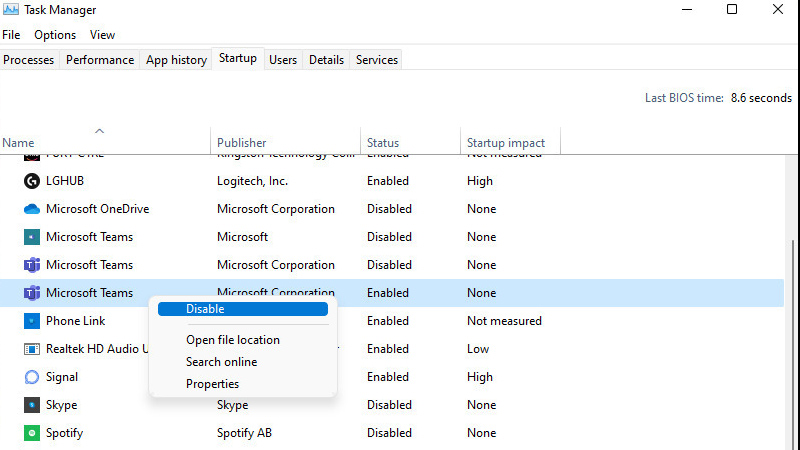Click the Realtek HD Audio icon

[x=32, y=349]
